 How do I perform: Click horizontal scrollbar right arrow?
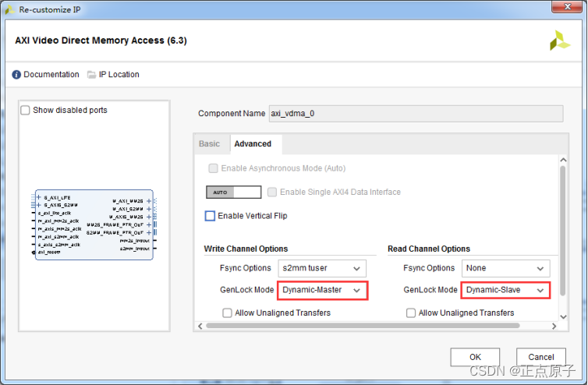(554, 326)
